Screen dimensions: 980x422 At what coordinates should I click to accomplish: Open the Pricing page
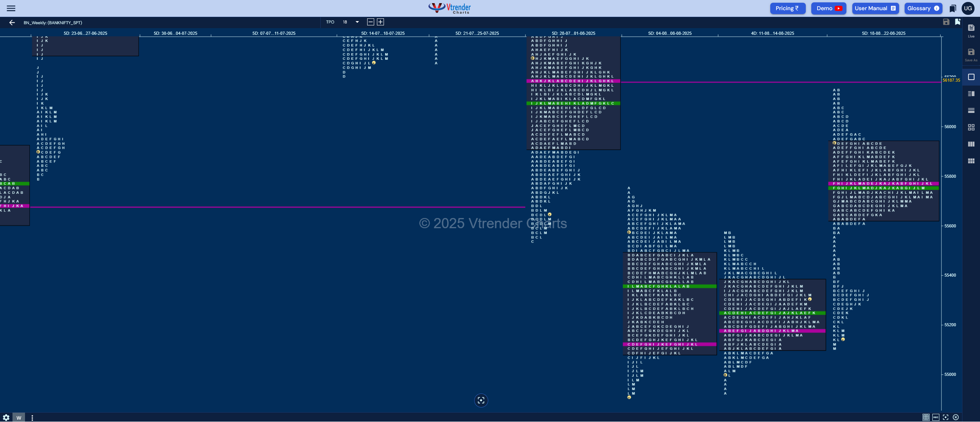pos(787,8)
